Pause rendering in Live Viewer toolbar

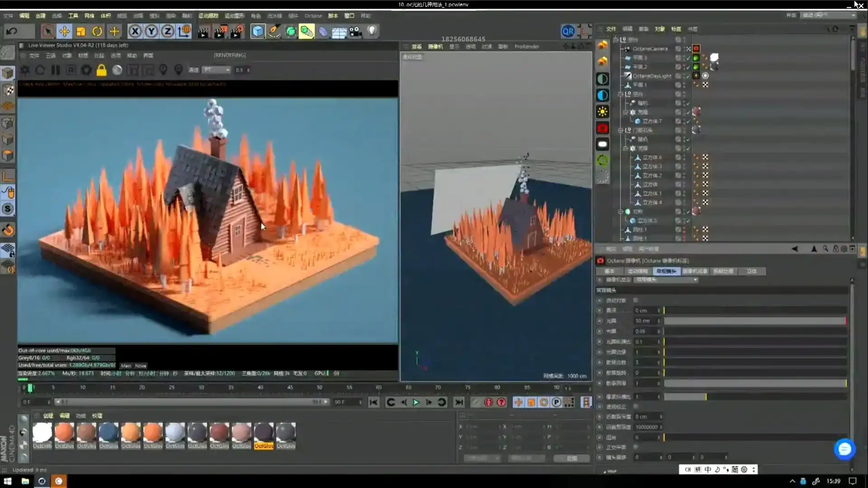[x=56, y=70]
